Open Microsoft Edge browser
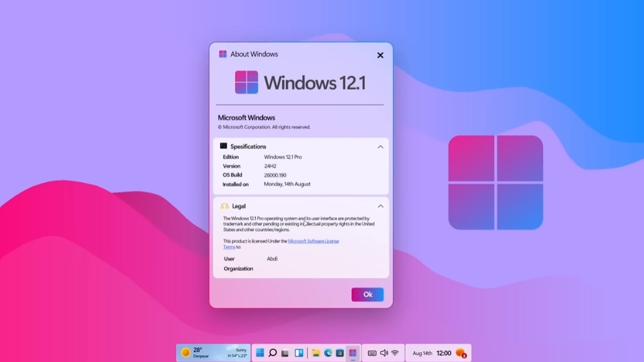 pyautogui.click(x=328, y=353)
